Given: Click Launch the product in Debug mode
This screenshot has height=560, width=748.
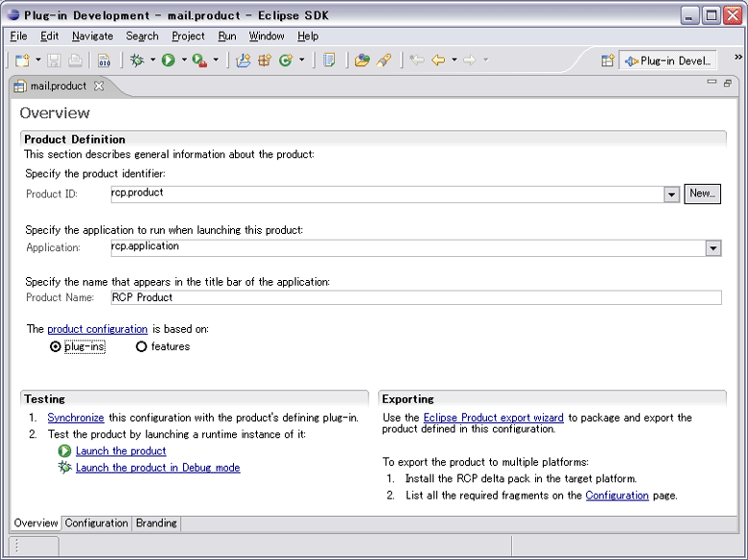Looking at the screenshot, I should click(158, 467).
